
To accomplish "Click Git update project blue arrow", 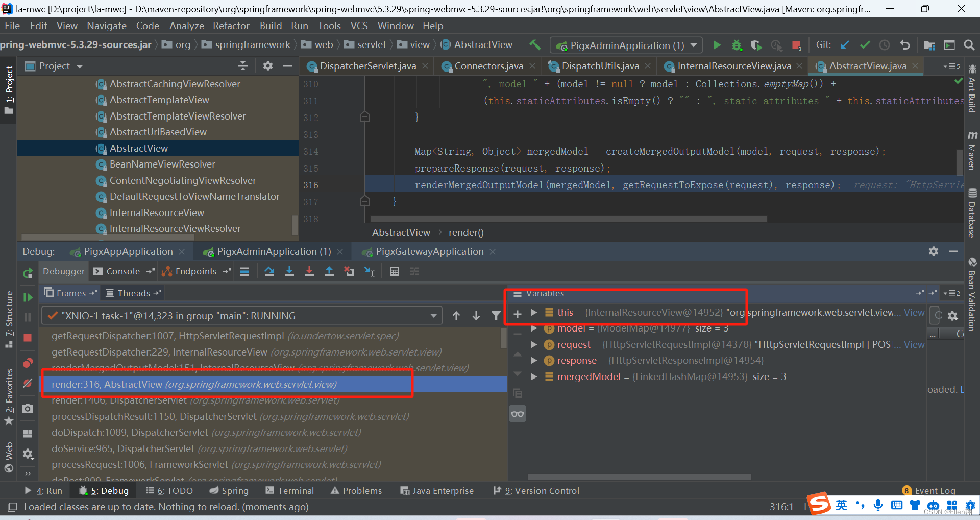I will pyautogui.click(x=845, y=45).
